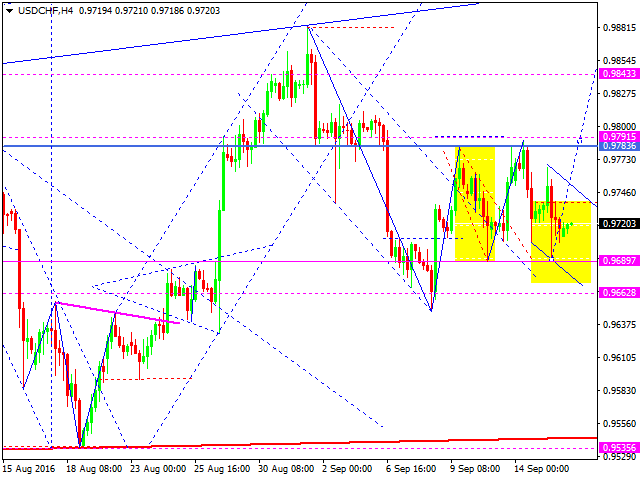Click the current price label 0.97203
The height and width of the screenshot is (480, 640).
619,223
